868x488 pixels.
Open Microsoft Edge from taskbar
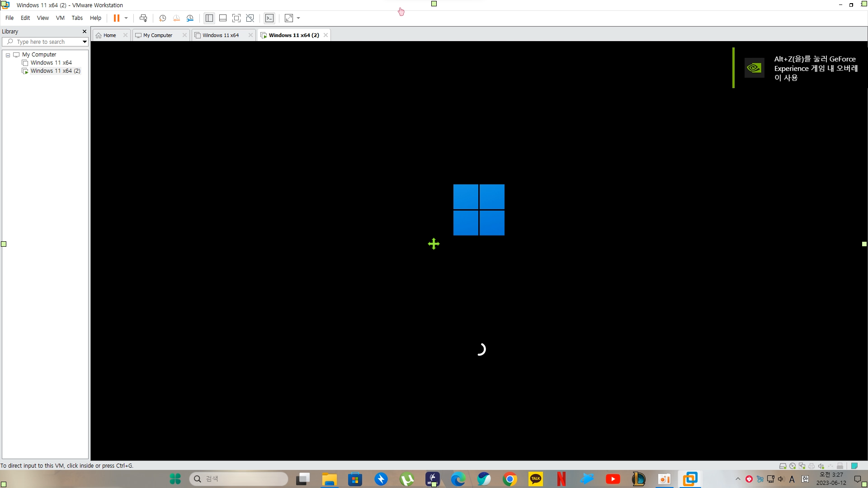pyautogui.click(x=458, y=479)
